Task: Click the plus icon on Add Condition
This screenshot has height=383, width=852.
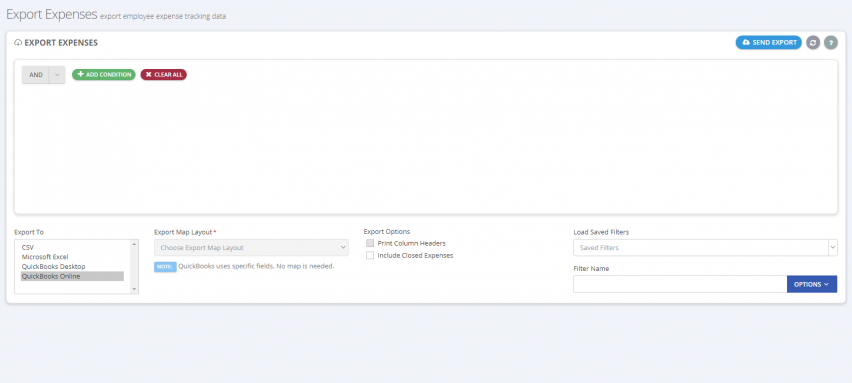Action: coord(80,74)
